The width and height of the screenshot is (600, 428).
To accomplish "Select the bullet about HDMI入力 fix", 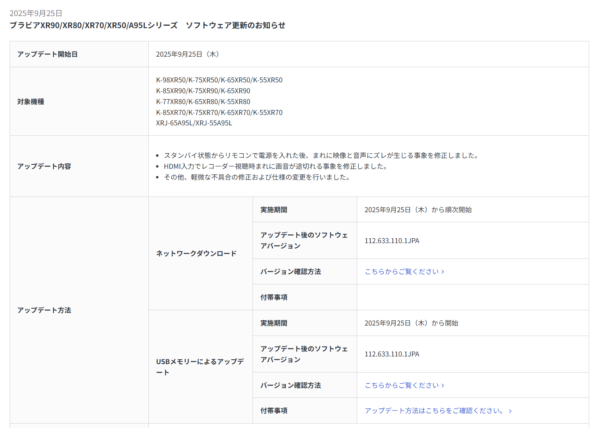I will click(x=275, y=166).
